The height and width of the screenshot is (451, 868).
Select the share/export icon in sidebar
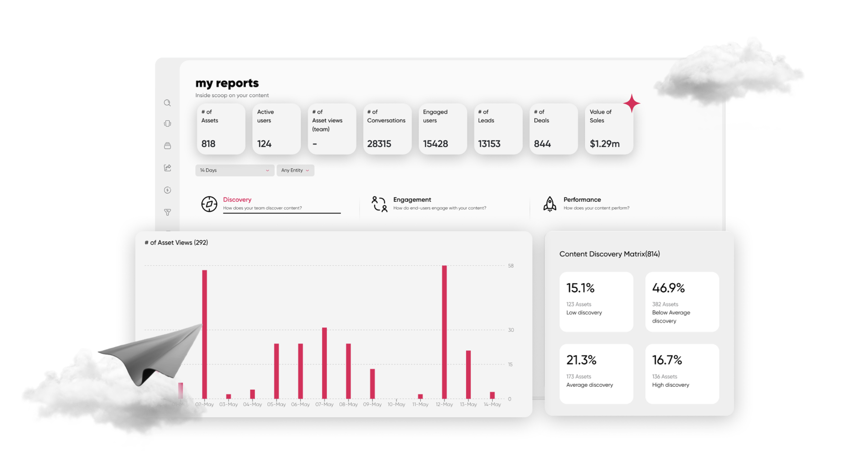pos(167,167)
